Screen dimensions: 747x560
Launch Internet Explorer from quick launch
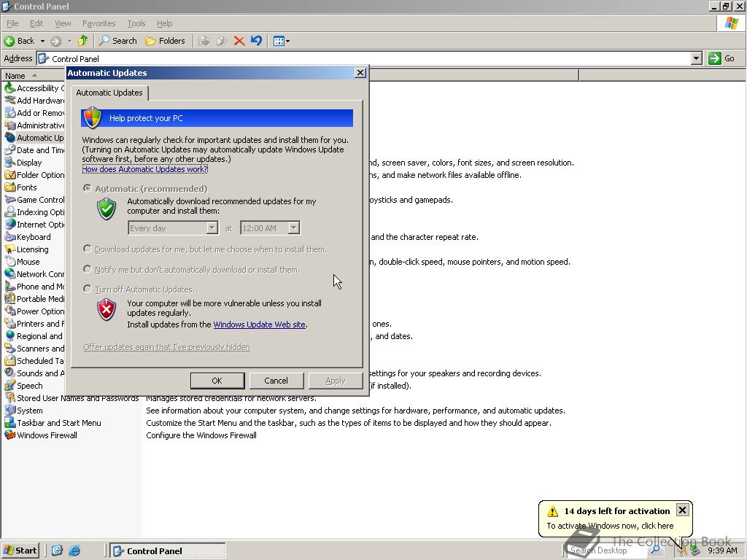[74, 551]
